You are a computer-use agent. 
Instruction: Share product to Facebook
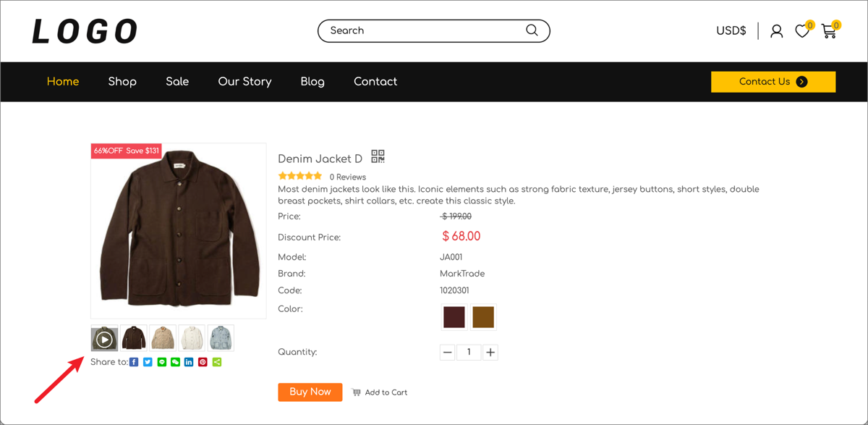pos(134,362)
